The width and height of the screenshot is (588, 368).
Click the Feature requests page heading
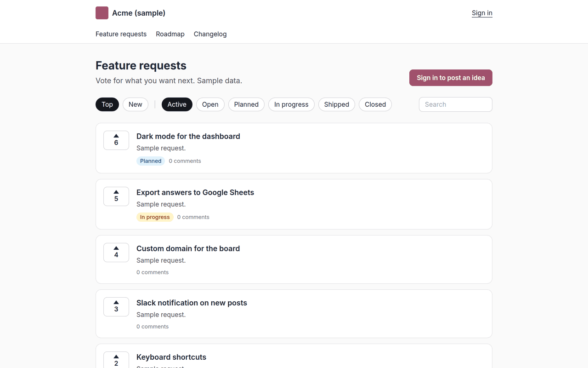pos(141,65)
